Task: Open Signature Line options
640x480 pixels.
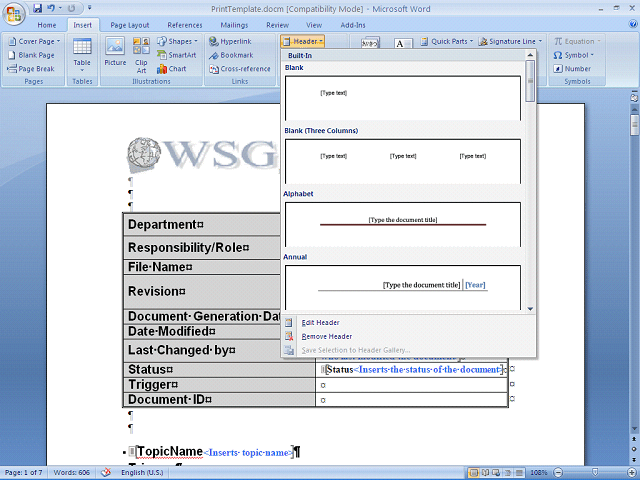Action: tap(510, 41)
